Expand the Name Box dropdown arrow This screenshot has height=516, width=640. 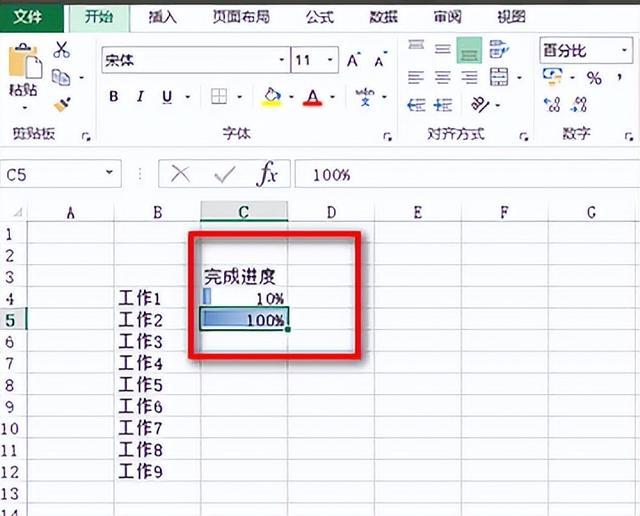click(109, 173)
